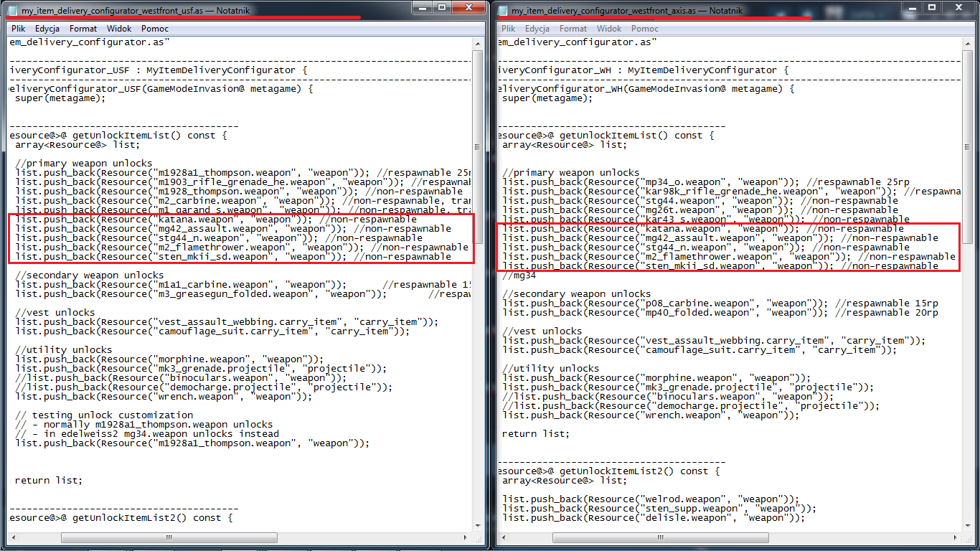Click the "kar98k_rifle_grenade_he.weapon" line in axis.as
The image size is (980, 551).
click(x=732, y=192)
